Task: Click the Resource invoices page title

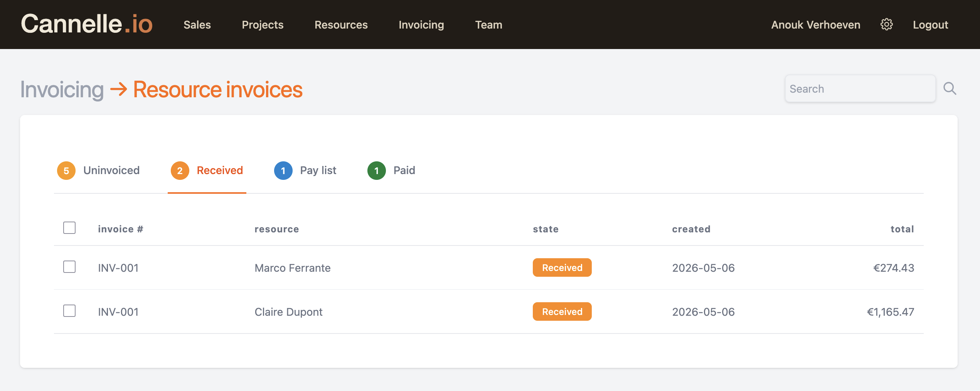Action: point(218,90)
